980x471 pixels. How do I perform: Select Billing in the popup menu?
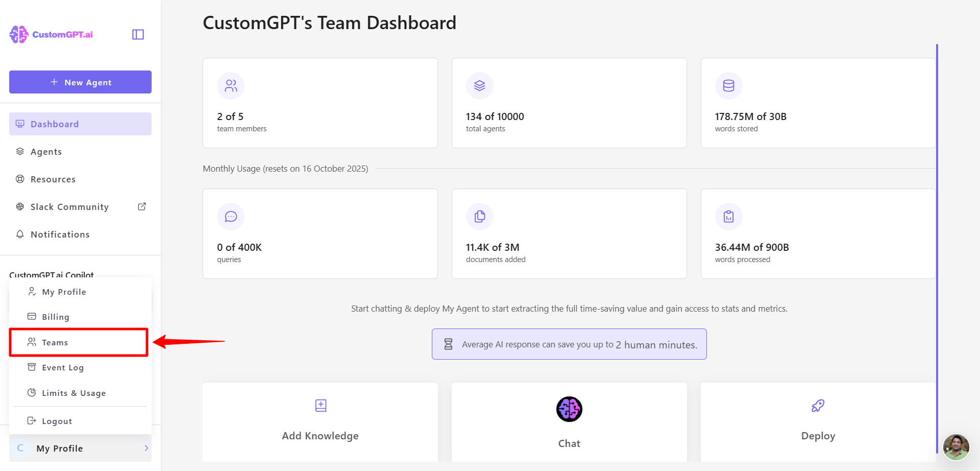80,317
